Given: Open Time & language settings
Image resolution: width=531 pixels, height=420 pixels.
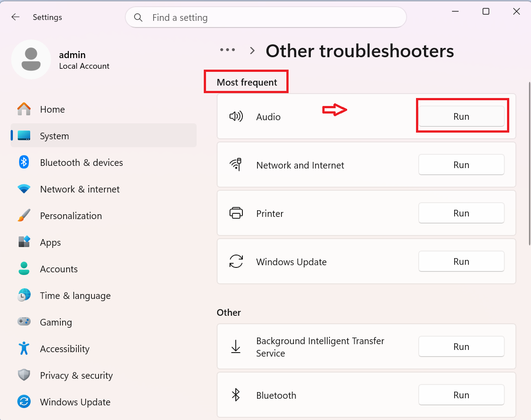Looking at the screenshot, I should [103, 295].
